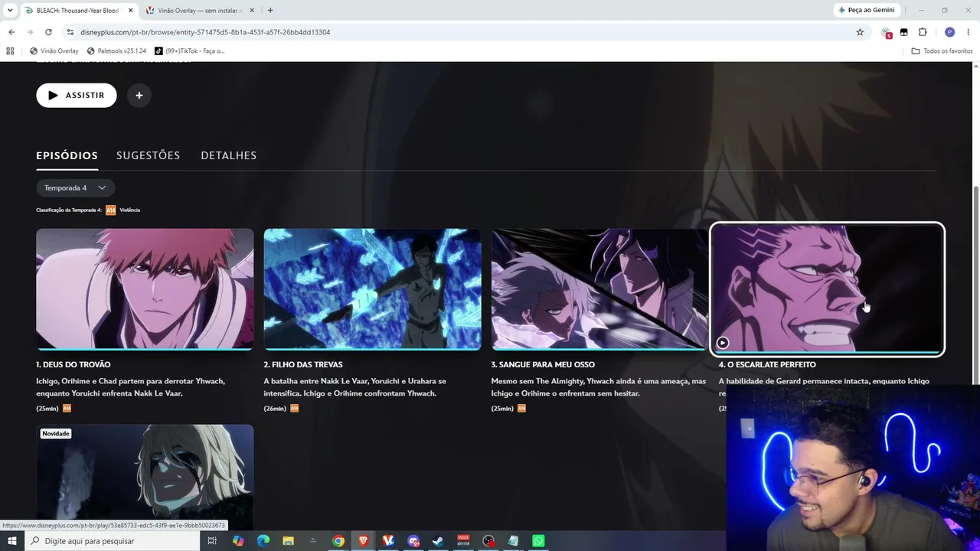Image resolution: width=980 pixels, height=551 pixels.
Task: Open Google Chrome from the taskbar
Action: (x=338, y=541)
